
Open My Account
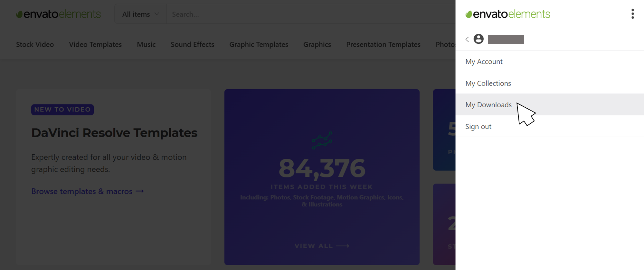550,61
